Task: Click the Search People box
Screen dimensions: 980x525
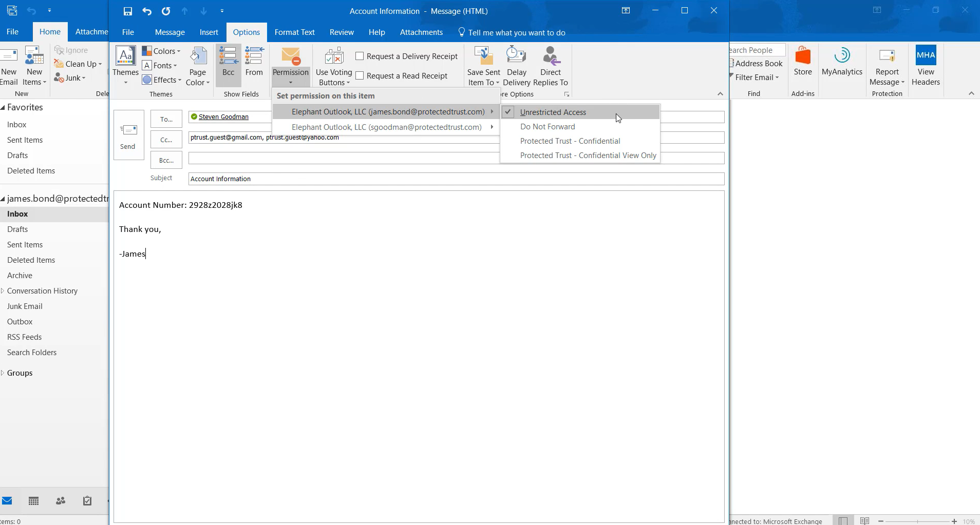Action: (x=757, y=50)
